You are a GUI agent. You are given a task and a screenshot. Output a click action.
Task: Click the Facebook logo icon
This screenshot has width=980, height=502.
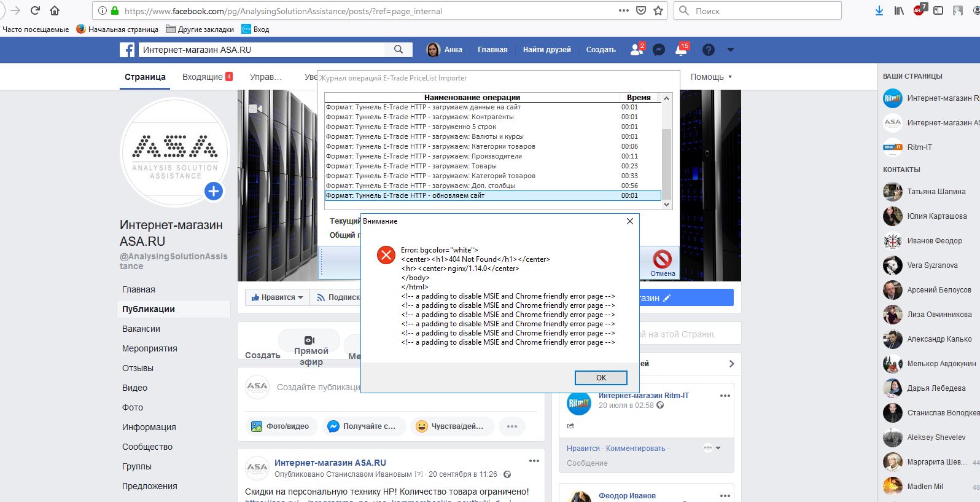[127, 50]
